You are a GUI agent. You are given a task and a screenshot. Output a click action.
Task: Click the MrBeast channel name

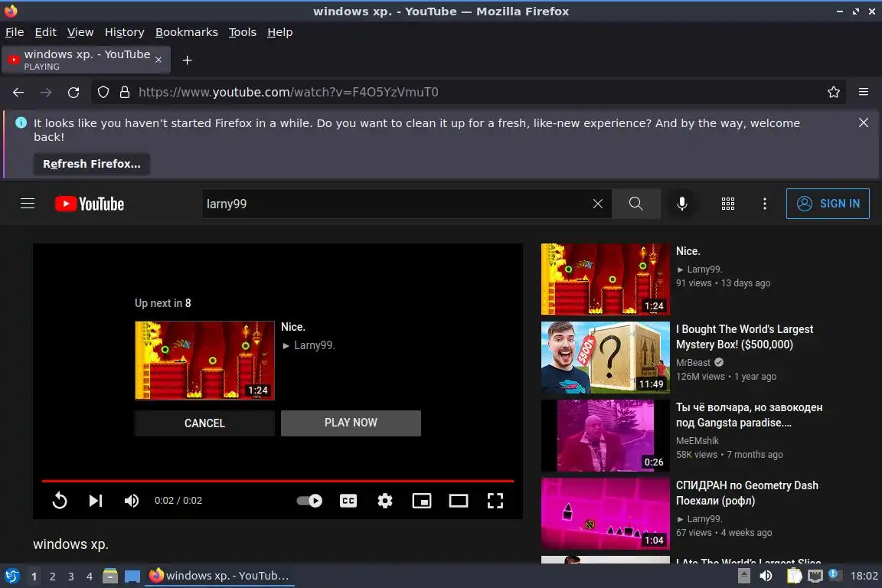(x=693, y=363)
